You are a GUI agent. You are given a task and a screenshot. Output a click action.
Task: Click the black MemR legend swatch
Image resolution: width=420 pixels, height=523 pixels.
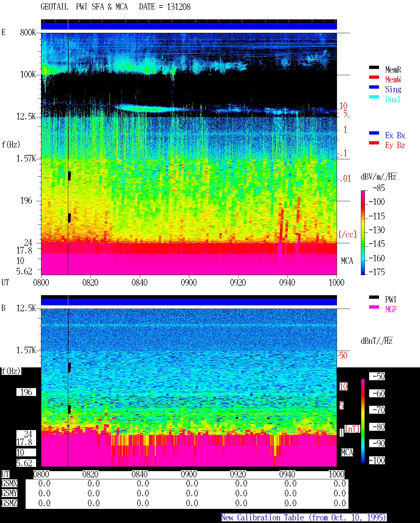click(374, 67)
